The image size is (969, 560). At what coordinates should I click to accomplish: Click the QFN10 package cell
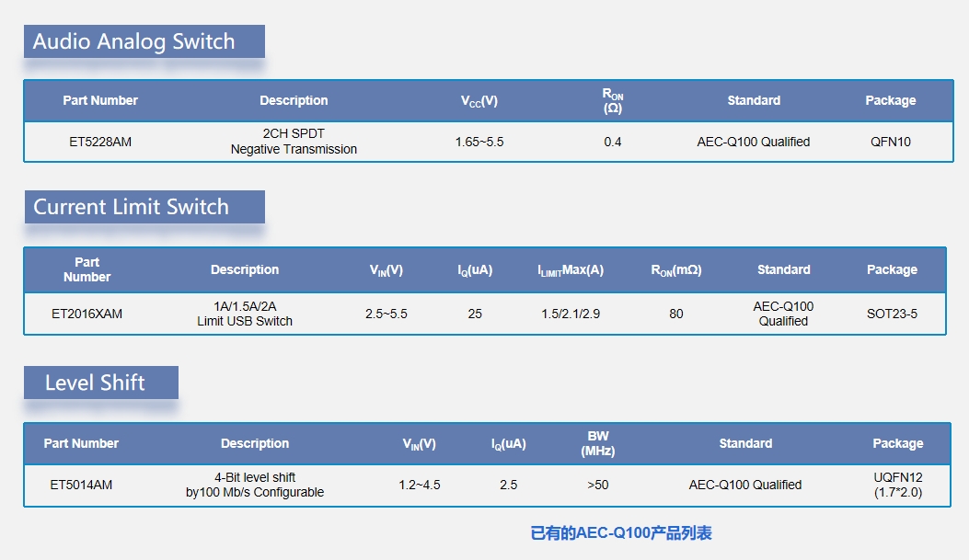click(x=891, y=142)
